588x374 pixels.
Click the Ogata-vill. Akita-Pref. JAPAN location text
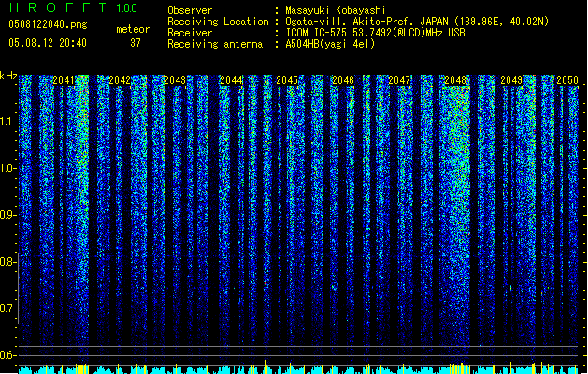pyautogui.click(x=366, y=22)
